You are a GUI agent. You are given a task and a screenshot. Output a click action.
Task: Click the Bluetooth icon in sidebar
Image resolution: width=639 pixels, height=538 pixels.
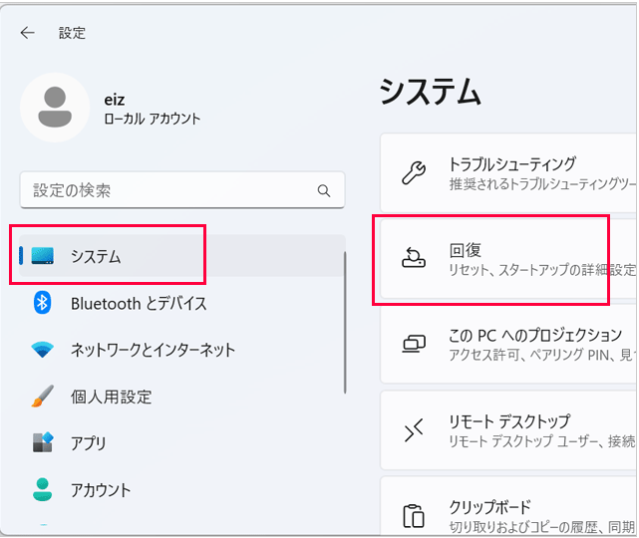tap(42, 303)
